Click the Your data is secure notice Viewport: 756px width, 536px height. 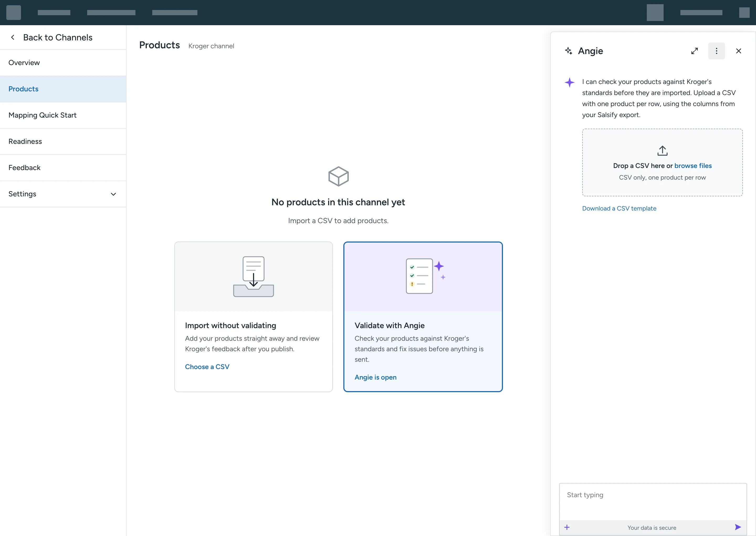coord(652,528)
